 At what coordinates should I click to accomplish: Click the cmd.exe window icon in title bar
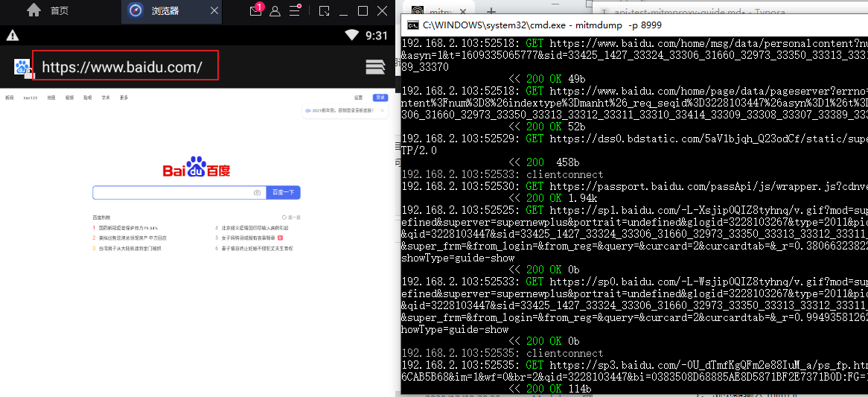pyautogui.click(x=412, y=25)
